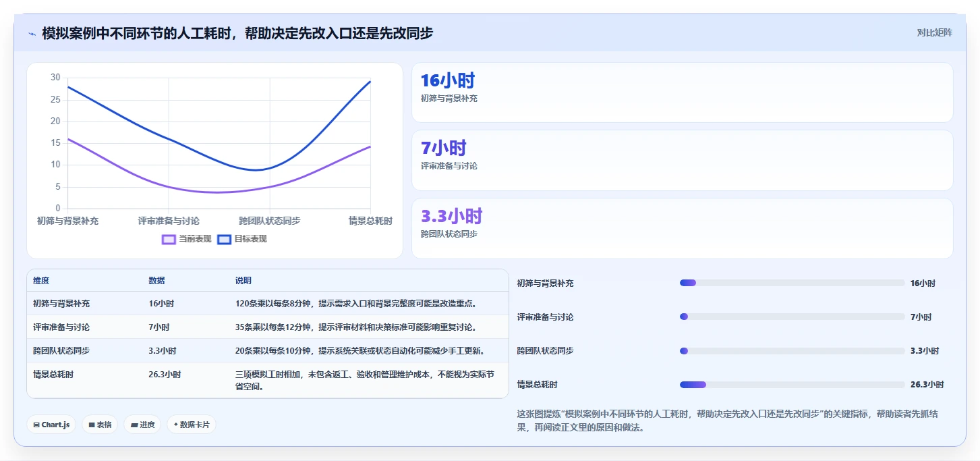Click the 情景总耗时 progress bar
Image resolution: width=980 pixels, height=461 pixels.
[x=792, y=385]
